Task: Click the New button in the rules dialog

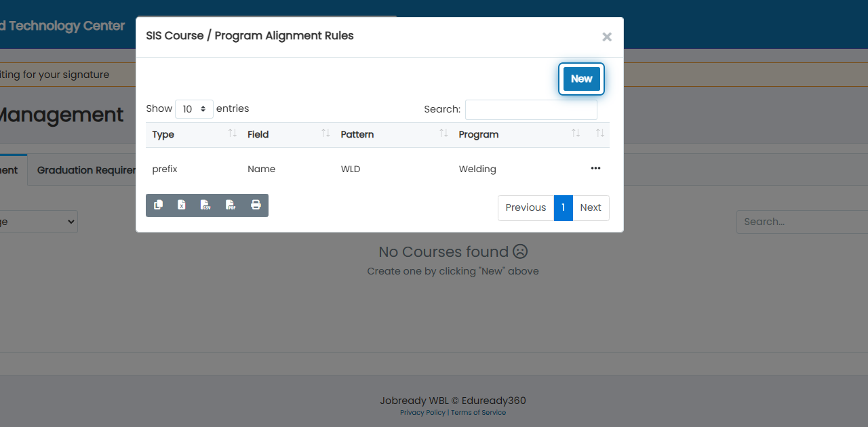Action: click(581, 79)
